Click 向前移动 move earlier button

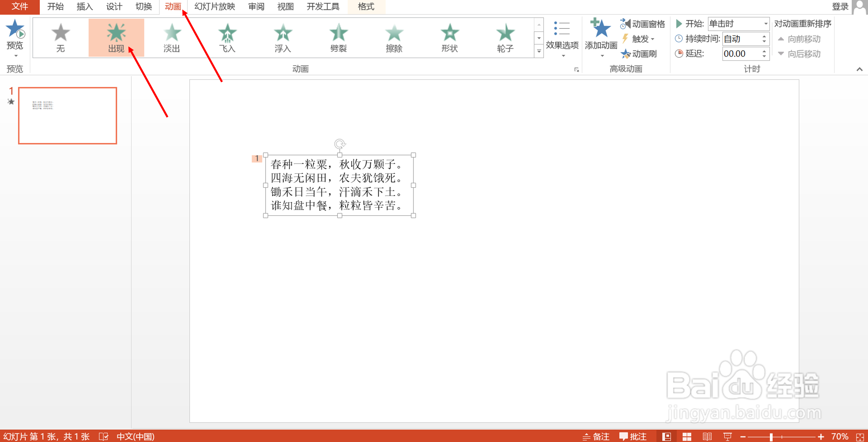point(799,39)
